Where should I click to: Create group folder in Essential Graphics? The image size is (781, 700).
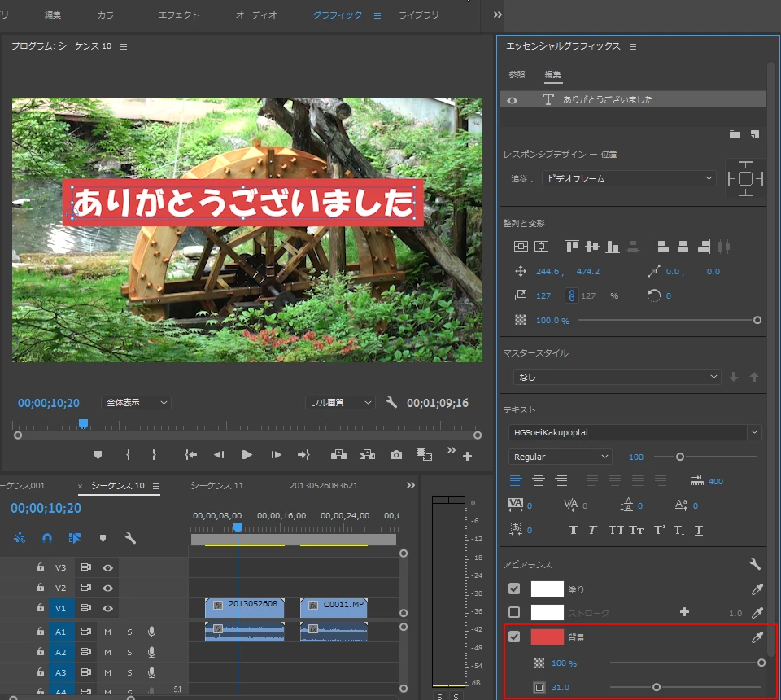coord(735,134)
